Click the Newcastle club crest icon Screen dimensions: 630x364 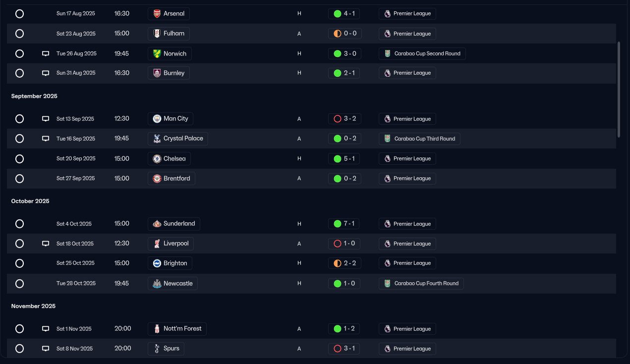[x=157, y=284]
